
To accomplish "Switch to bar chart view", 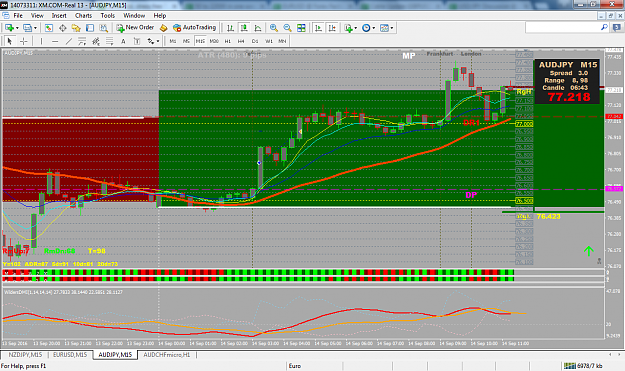I will point(230,28).
